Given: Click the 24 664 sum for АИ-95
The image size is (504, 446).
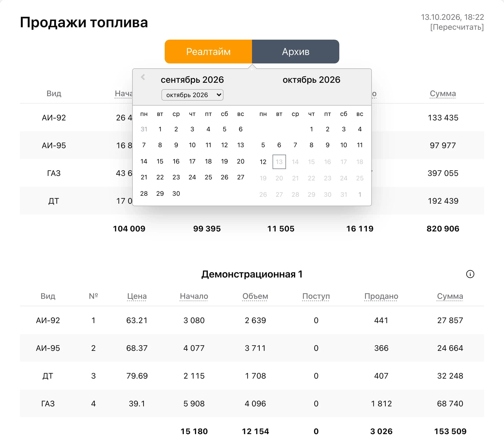Looking at the screenshot, I should click(x=450, y=348).
